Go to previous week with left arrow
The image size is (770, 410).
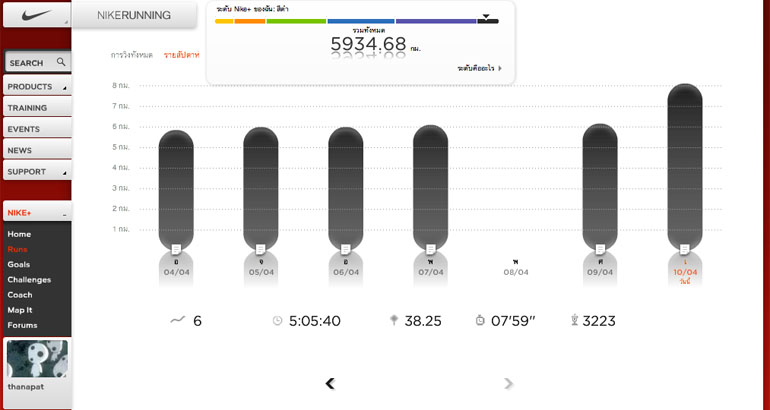tap(330, 383)
